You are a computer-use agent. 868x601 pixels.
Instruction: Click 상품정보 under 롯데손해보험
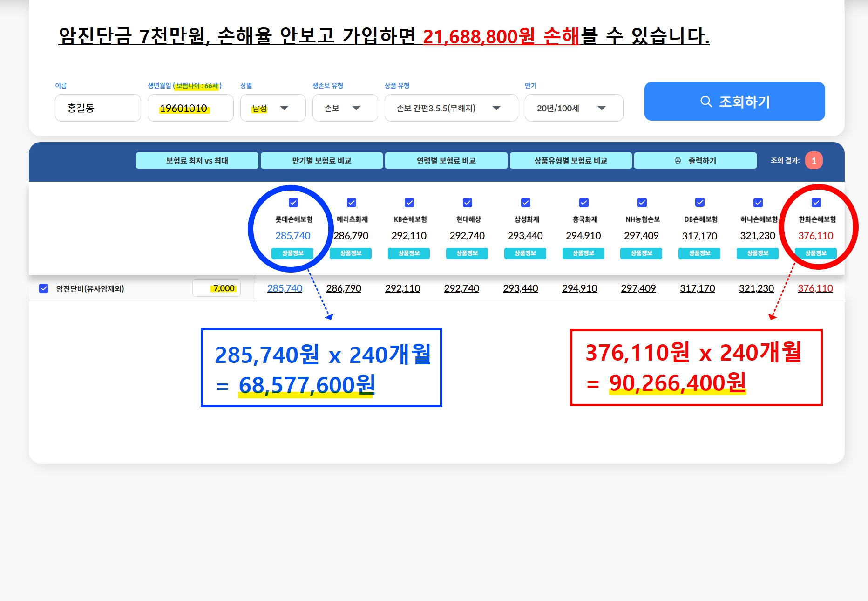[292, 253]
